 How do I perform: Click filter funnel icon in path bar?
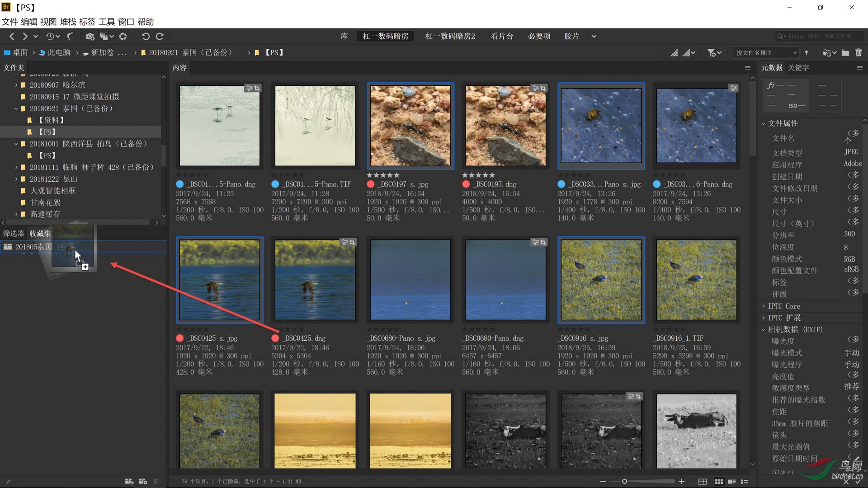(x=712, y=53)
